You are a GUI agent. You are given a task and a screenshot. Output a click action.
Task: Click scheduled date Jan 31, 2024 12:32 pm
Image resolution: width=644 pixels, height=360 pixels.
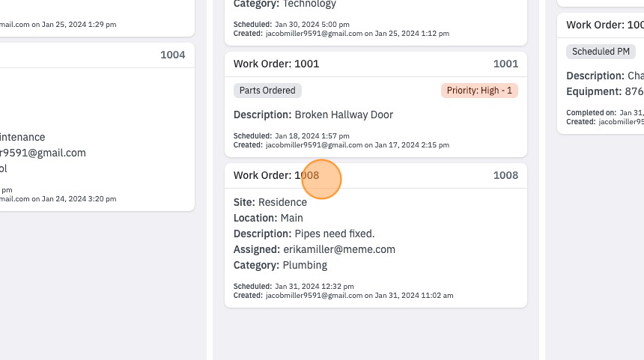[315, 286]
